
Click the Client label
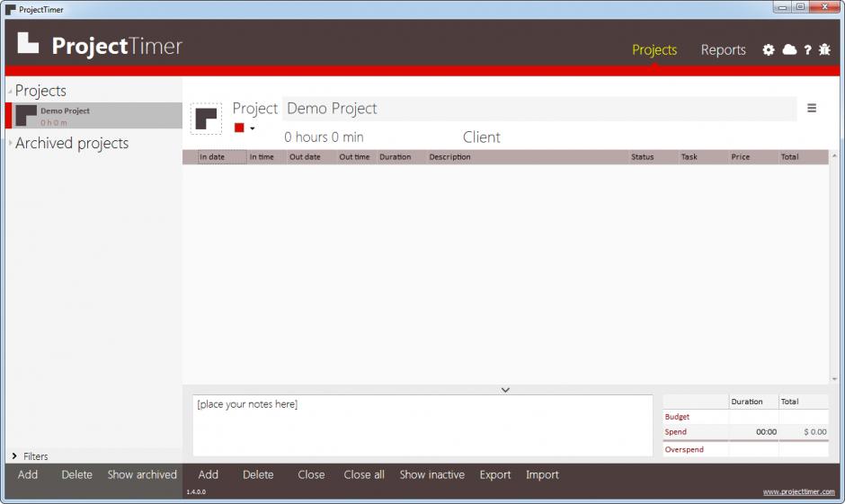(481, 137)
